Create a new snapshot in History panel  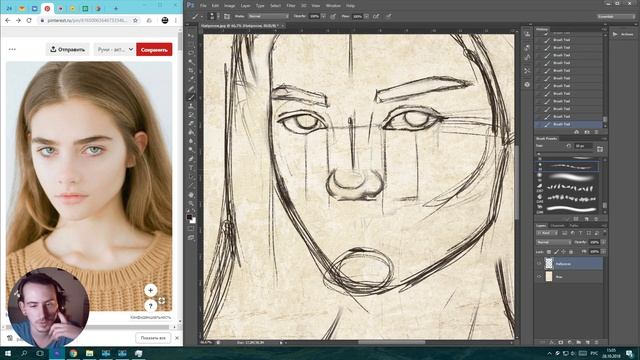[x=587, y=132]
